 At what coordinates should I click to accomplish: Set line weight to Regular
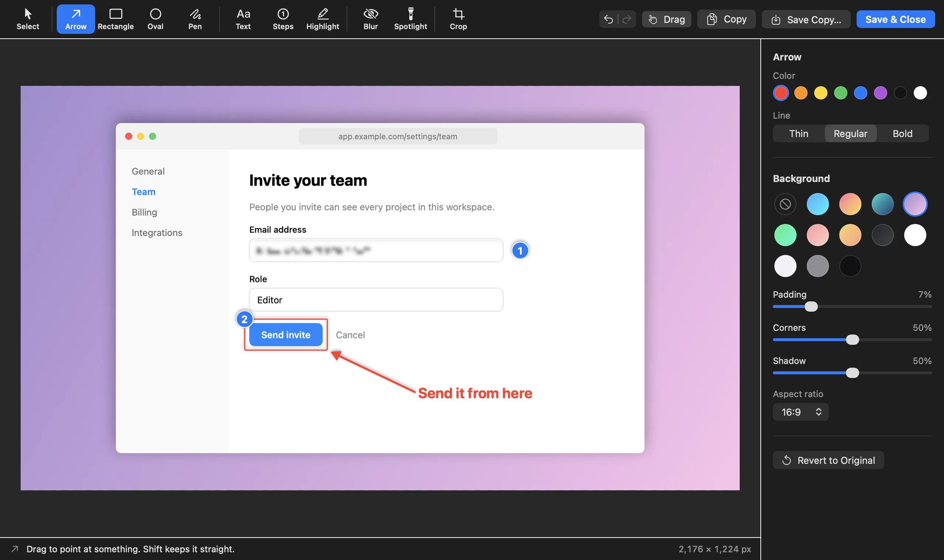tap(850, 134)
